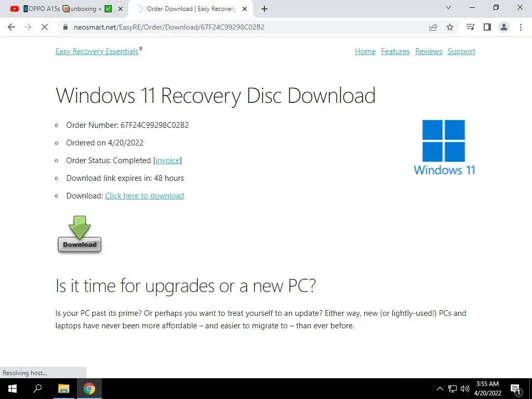Click 'Download link expires in: 48 hours'
The height and width of the screenshot is (399, 532).
125,178
